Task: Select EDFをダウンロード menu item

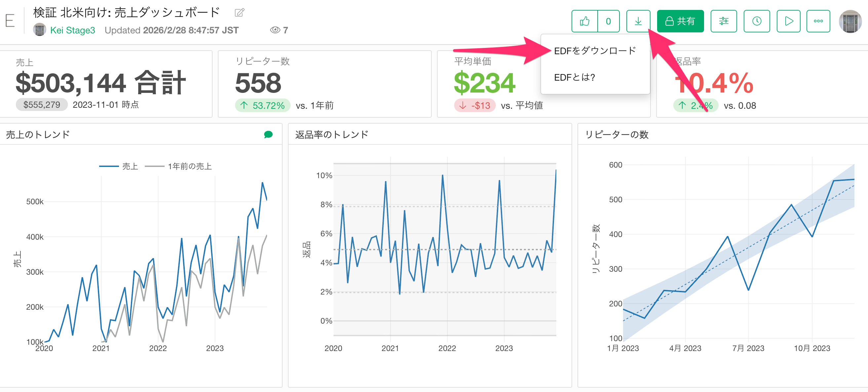Action: click(595, 51)
